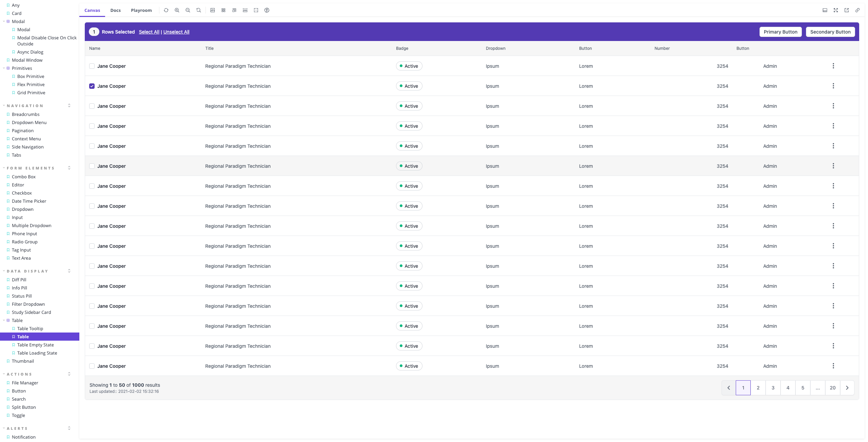Open accessibility vision simulator icon

[x=267, y=10]
